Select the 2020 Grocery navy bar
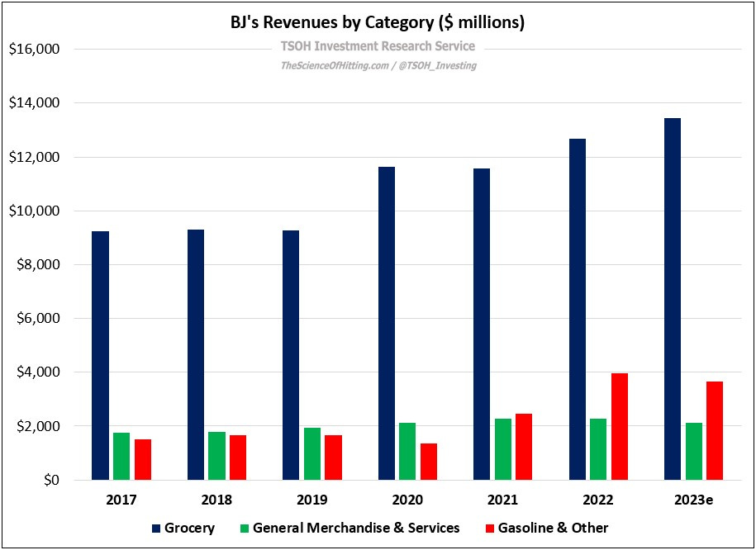756x550 pixels. (386, 324)
